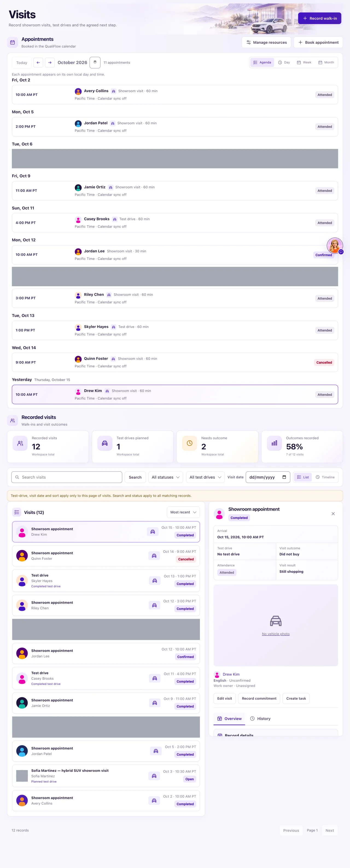Click the car icon in Skyler Hayes visit row
The image size is (350, 868).
[154, 580]
